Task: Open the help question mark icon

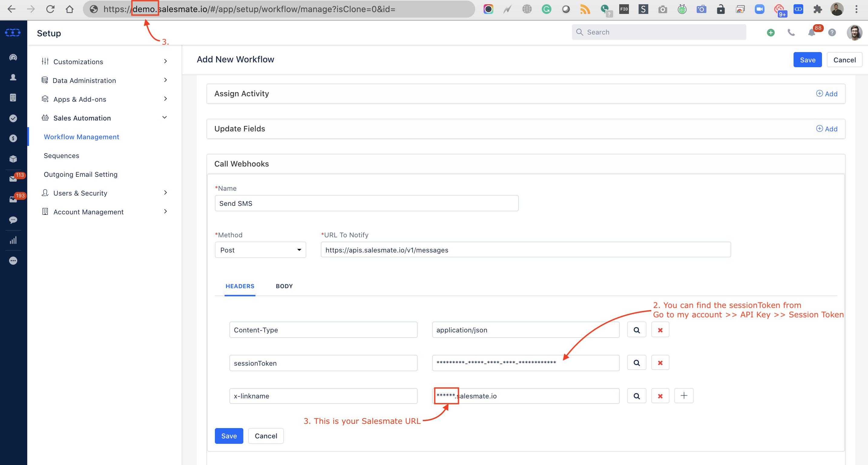Action: click(x=832, y=32)
